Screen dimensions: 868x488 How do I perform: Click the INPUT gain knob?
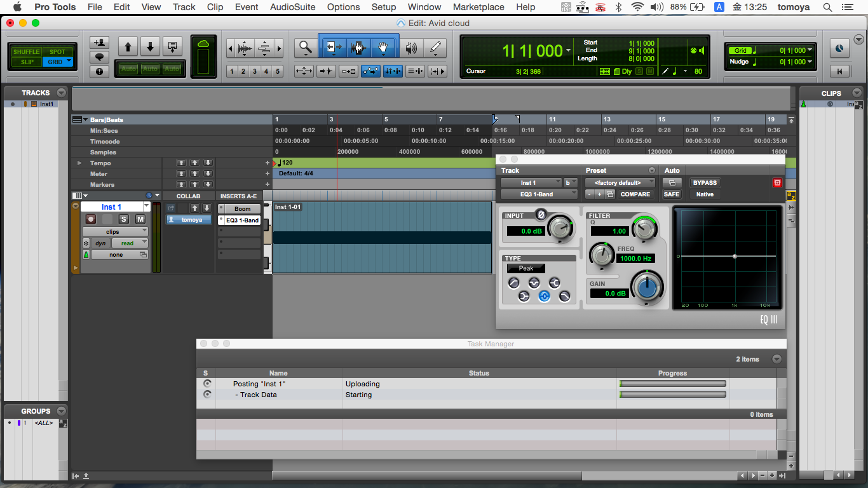pyautogui.click(x=560, y=227)
